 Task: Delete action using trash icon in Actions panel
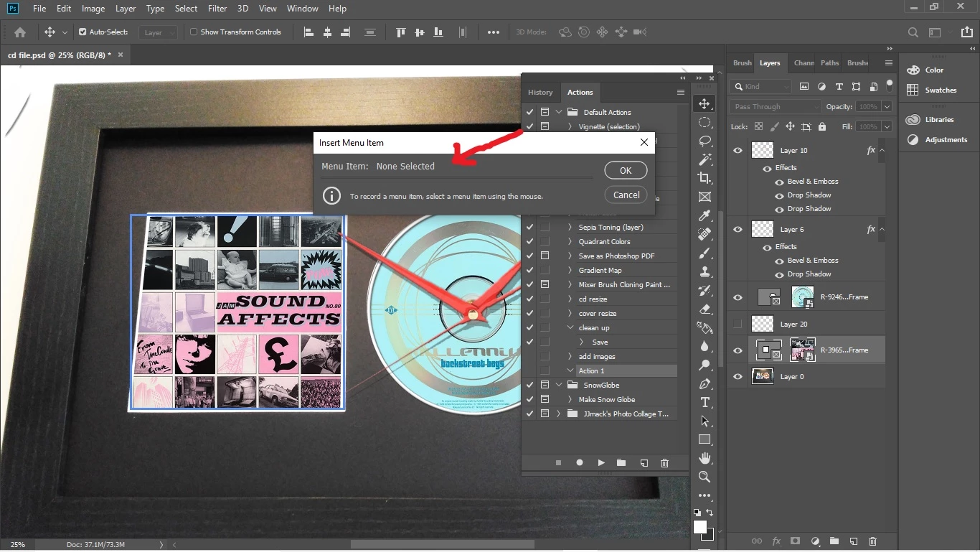tap(664, 463)
